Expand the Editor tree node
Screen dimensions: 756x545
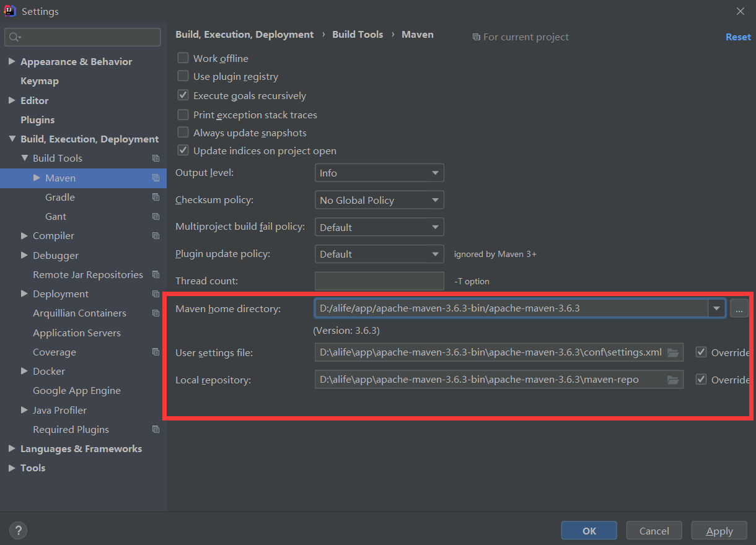(x=12, y=100)
